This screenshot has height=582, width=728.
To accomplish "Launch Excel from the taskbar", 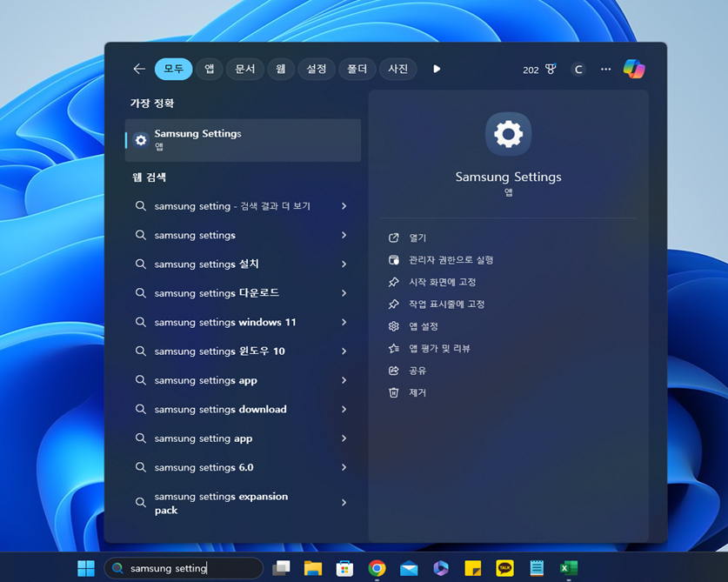I will tap(569, 568).
